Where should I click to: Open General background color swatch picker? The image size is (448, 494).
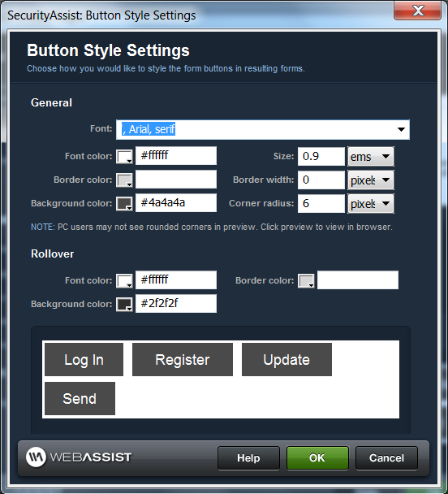click(124, 203)
